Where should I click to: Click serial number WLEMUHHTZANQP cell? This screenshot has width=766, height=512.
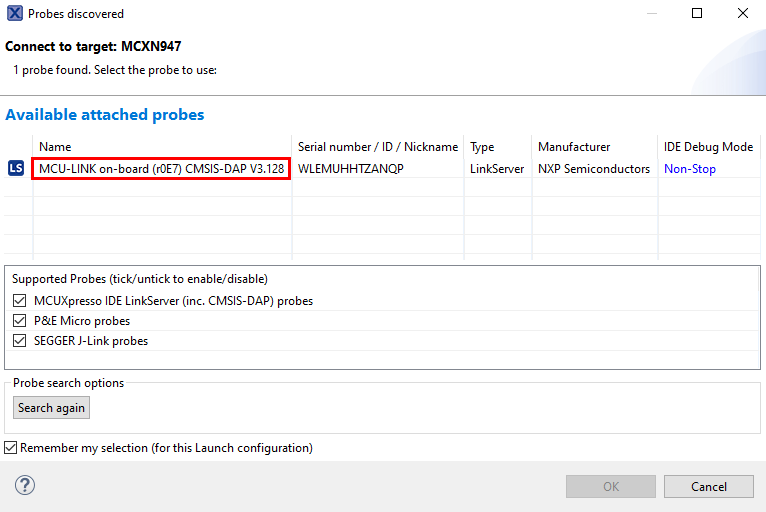[350, 169]
